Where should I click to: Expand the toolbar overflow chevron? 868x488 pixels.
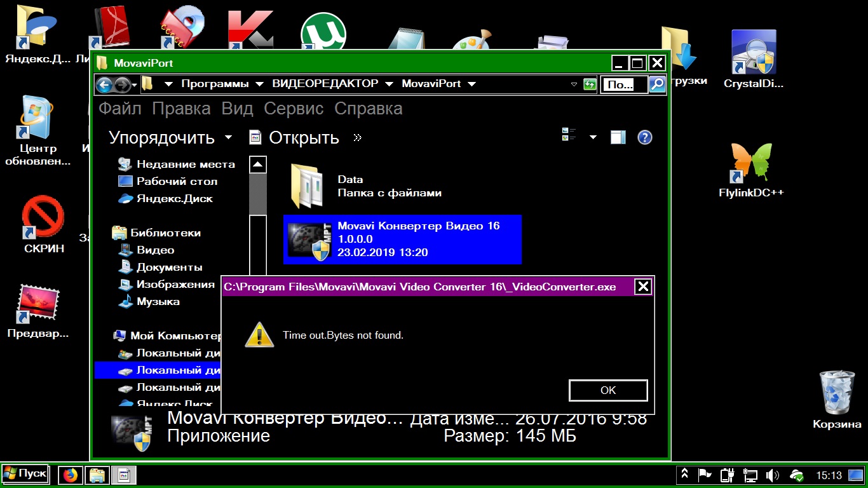(x=357, y=138)
